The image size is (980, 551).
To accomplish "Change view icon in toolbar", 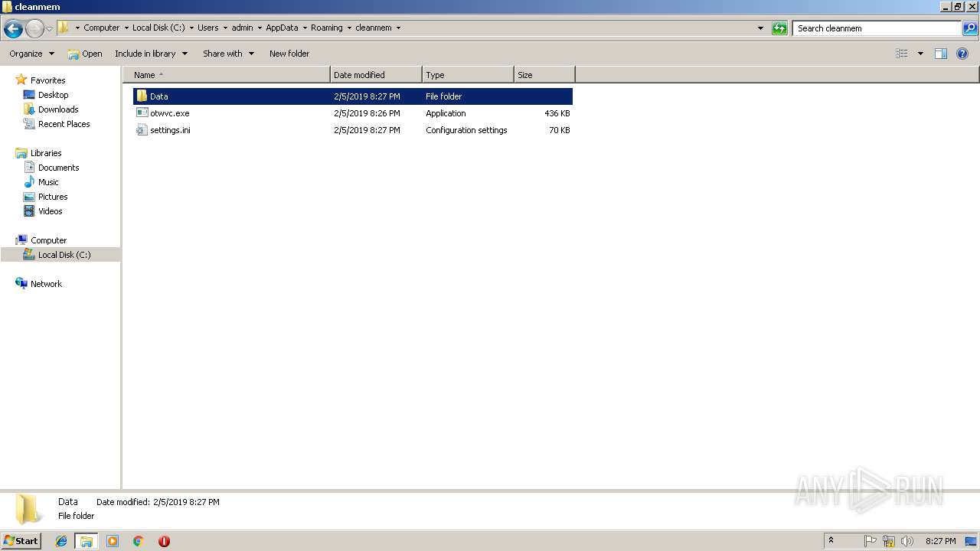I will (x=902, y=54).
